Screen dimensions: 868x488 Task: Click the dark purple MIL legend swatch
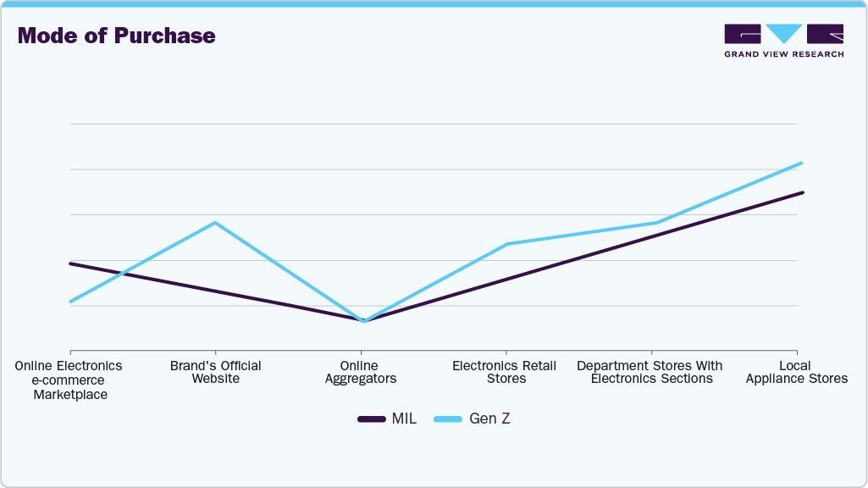click(372, 419)
